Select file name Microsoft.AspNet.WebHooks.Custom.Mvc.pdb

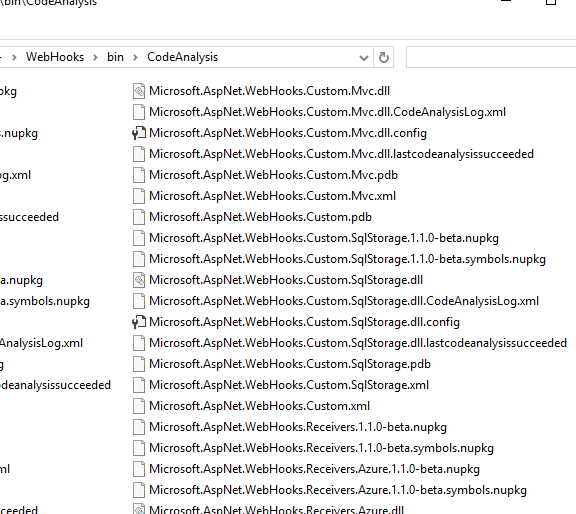pyautogui.click(x=273, y=175)
